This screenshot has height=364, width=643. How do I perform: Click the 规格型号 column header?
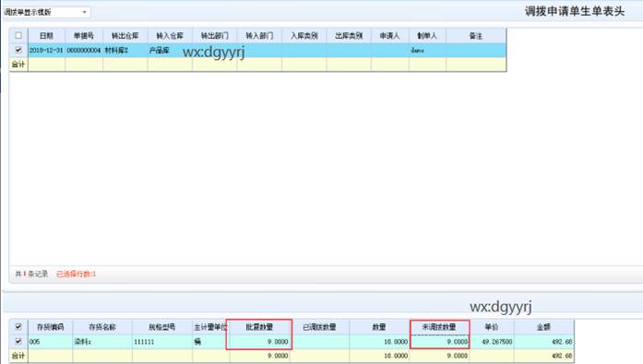click(162, 327)
